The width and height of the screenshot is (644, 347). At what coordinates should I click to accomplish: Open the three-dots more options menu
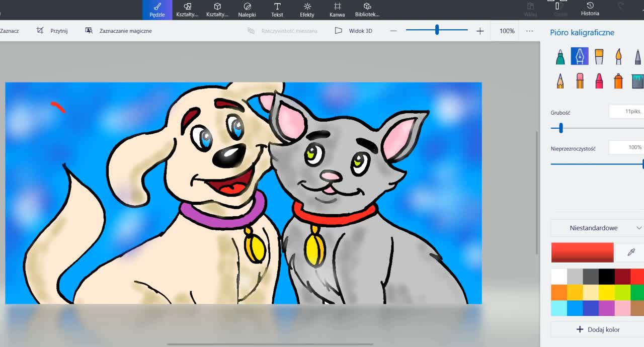[x=529, y=31]
